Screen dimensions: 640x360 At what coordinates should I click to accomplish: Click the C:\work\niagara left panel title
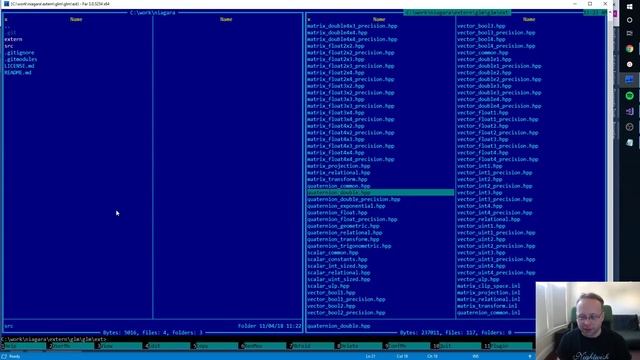point(153,13)
